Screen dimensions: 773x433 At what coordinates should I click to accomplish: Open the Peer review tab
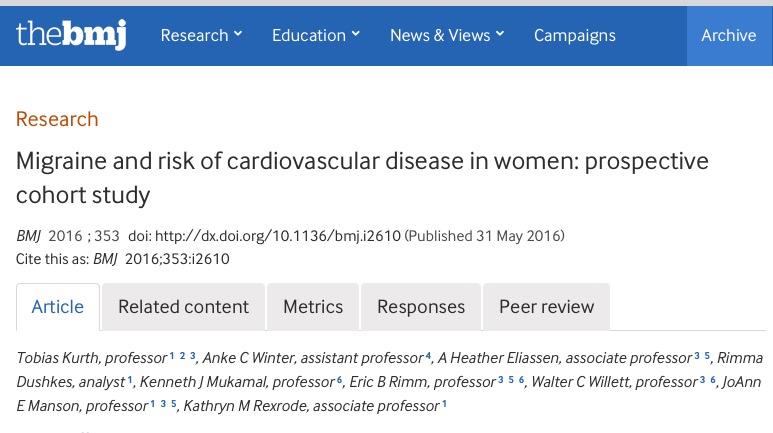click(547, 307)
